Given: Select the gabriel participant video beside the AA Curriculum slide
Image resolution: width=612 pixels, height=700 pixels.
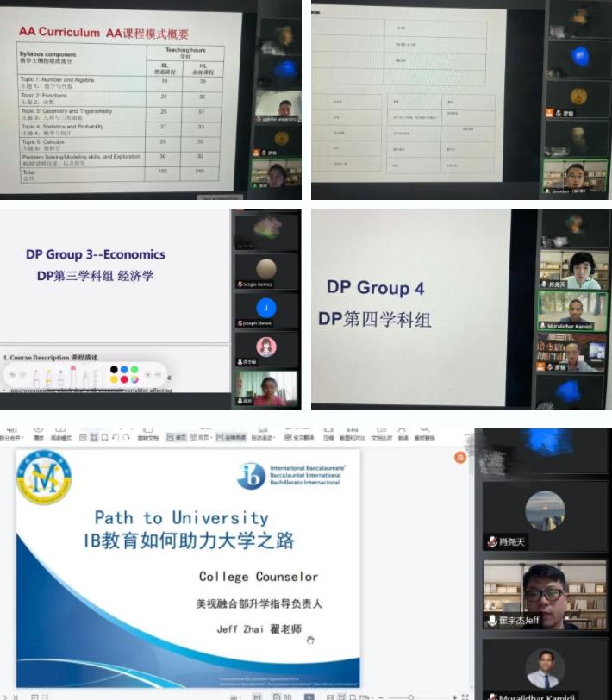Looking at the screenshot, I should click(278, 106).
